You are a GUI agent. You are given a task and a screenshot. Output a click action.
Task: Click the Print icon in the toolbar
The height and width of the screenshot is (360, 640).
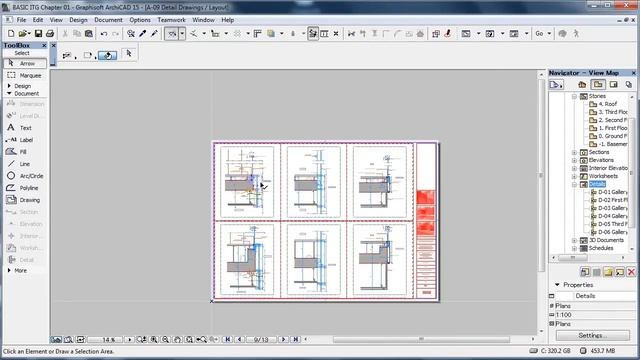point(50,33)
